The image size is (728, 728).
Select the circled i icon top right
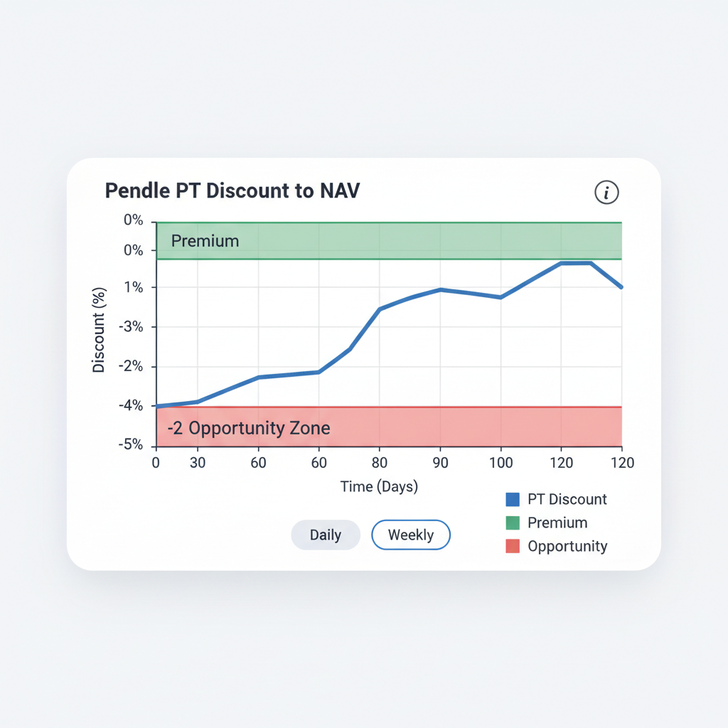tap(606, 192)
